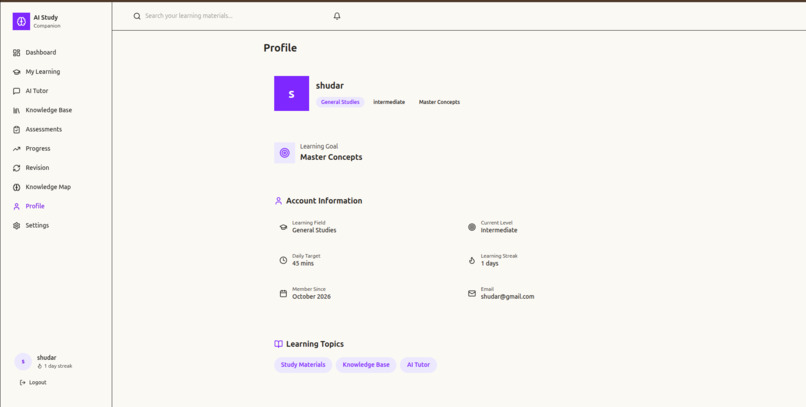806x407 pixels.
Task: Click the small S avatar in sidebar footer
Action: point(23,362)
